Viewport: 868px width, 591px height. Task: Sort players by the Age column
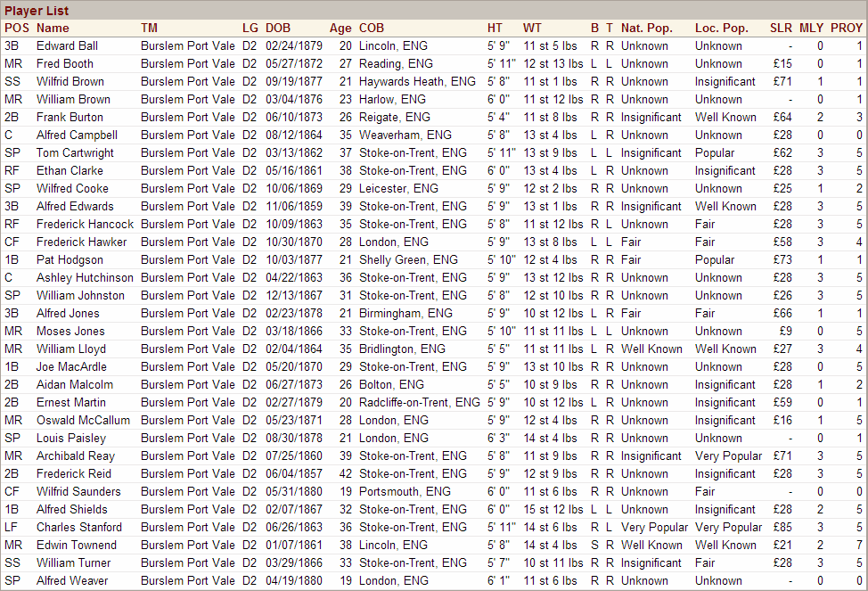(339, 28)
